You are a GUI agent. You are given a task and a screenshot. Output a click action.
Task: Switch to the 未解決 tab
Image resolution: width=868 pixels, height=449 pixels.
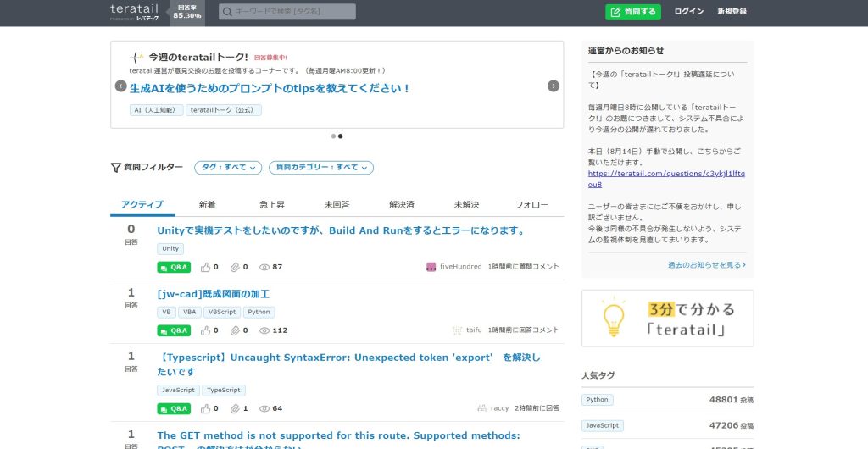(x=466, y=205)
